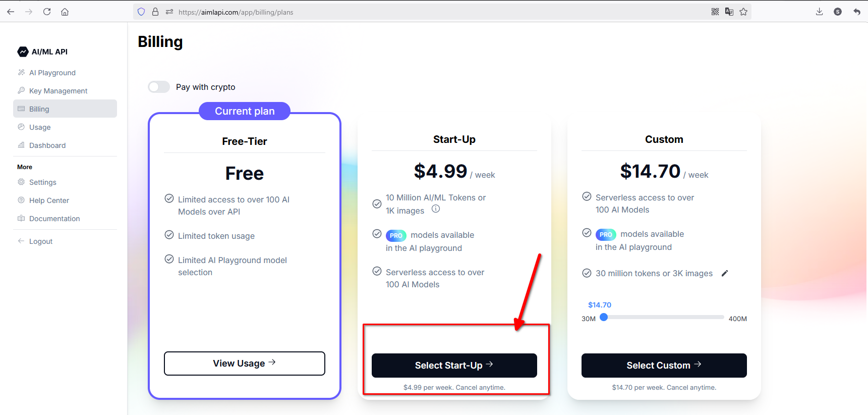868x415 pixels.
Task: Click the translate page icon
Action: (x=729, y=12)
